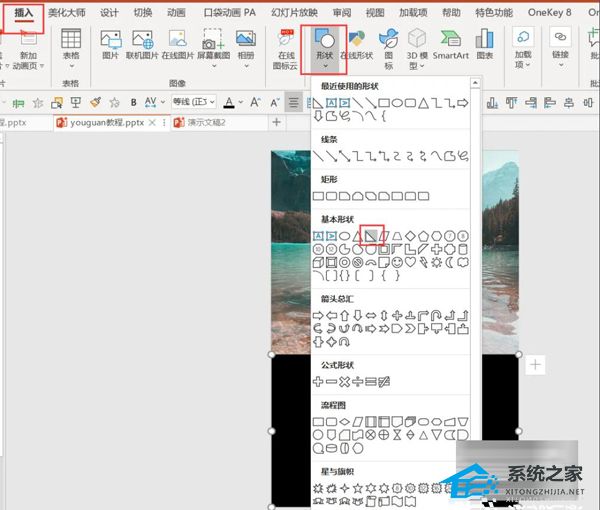600x510 pixels.
Task: Open SmartArt graphic insert
Action: (451, 45)
